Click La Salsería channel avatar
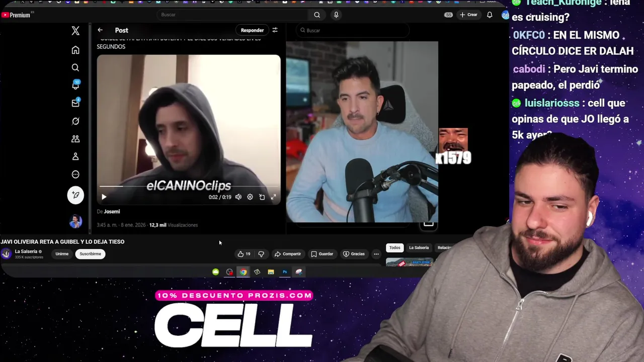 tap(6, 254)
